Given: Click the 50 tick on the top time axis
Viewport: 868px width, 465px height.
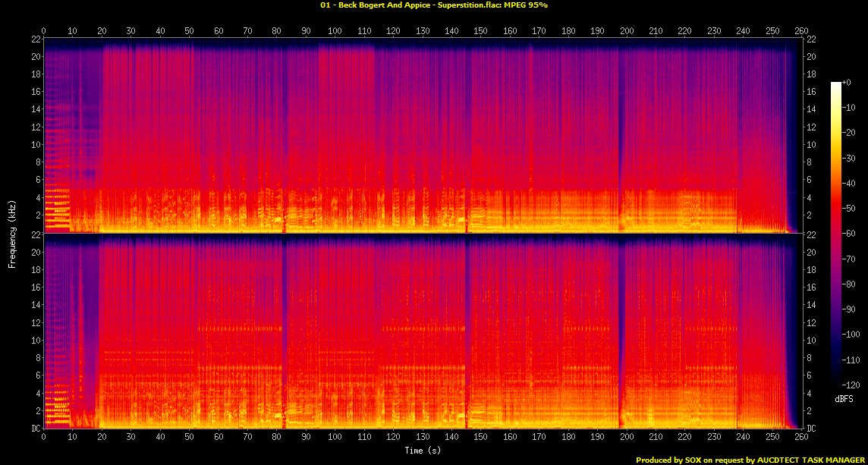Looking at the screenshot, I should click(189, 31).
